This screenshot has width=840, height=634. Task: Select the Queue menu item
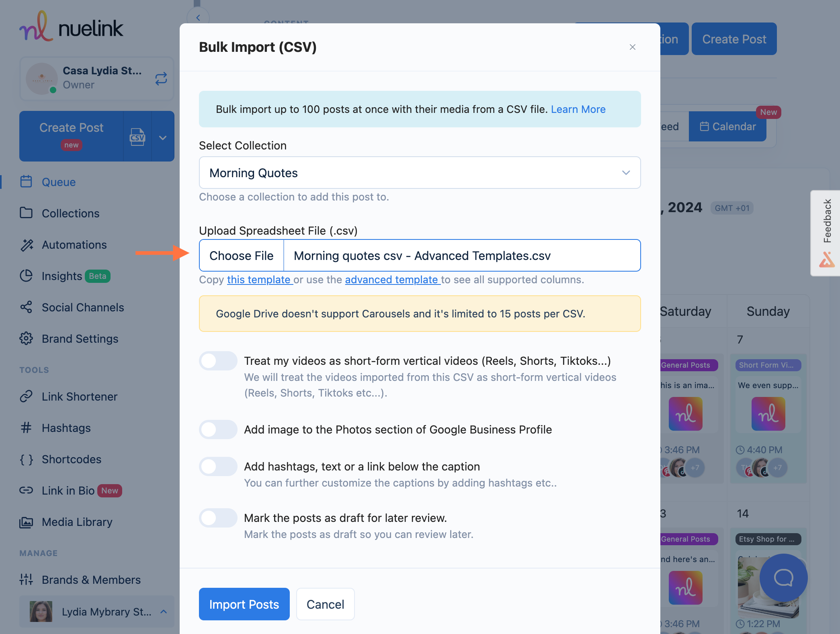(59, 182)
